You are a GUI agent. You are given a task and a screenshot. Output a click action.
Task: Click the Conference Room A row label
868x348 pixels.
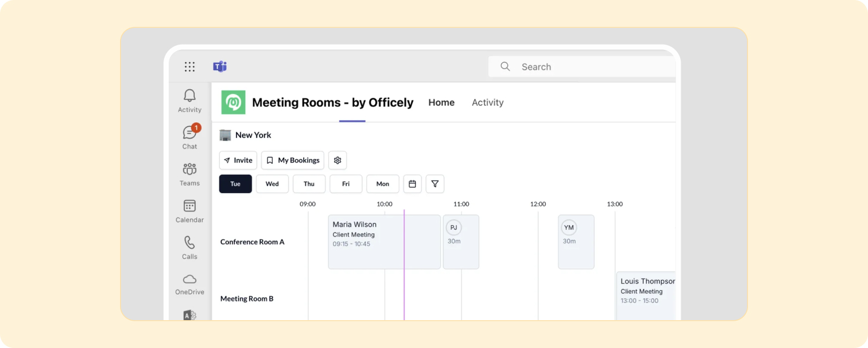coord(252,242)
